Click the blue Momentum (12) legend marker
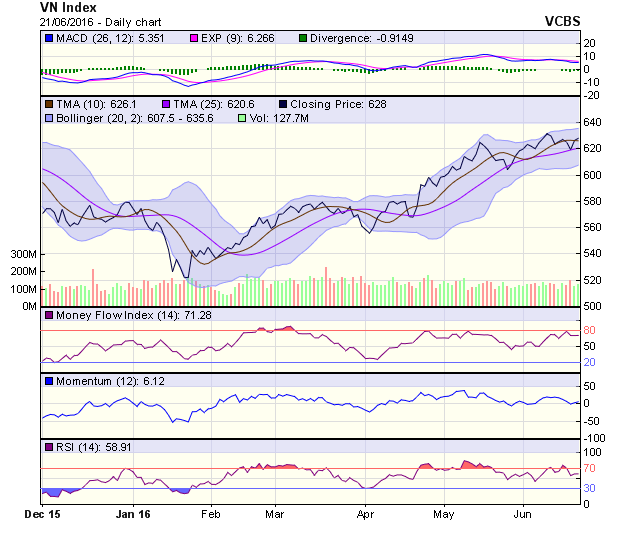Image resolution: width=620 pixels, height=535 pixels. pyautogui.click(x=49, y=382)
